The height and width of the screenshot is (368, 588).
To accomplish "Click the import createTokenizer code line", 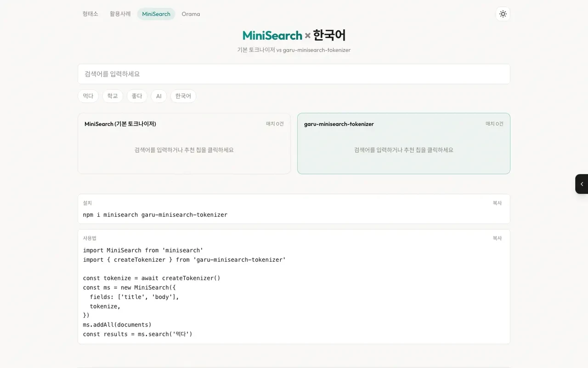I will pos(184,260).
